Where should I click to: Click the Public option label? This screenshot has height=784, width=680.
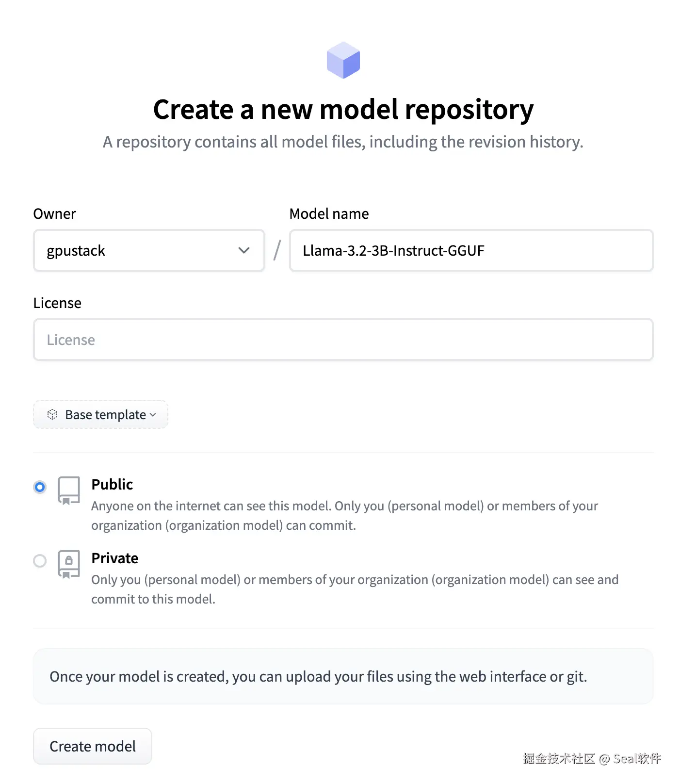112,484
